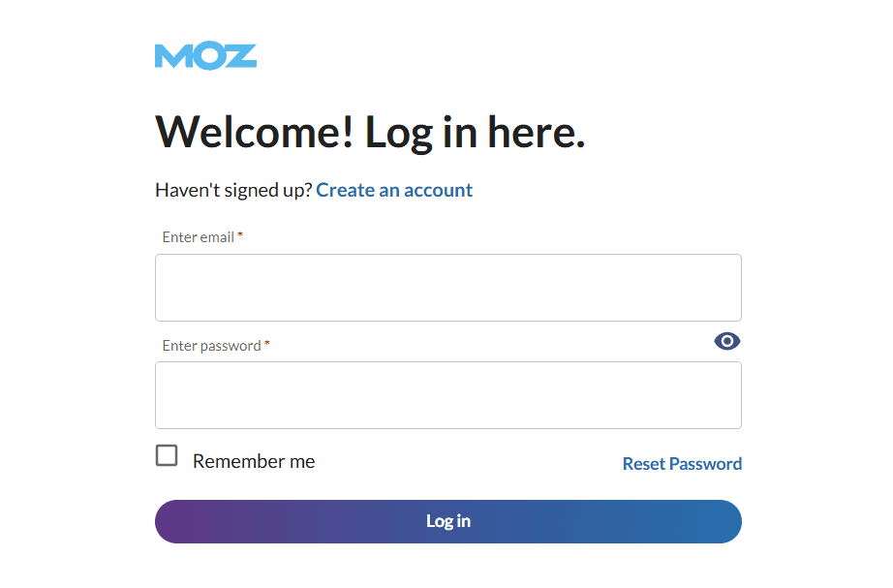Submit credentials with Log in
The height and width of the screenshot is (588, 893).
coord(447,520)
